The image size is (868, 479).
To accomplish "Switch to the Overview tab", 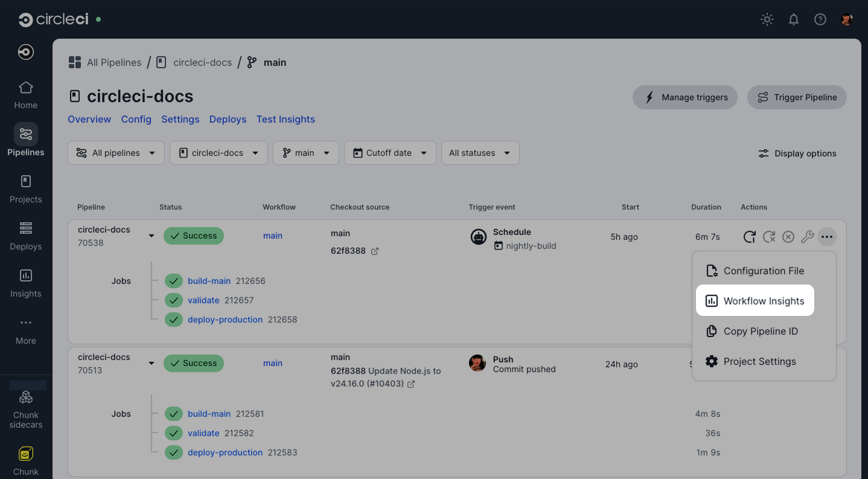I will (x=89, y=119).
